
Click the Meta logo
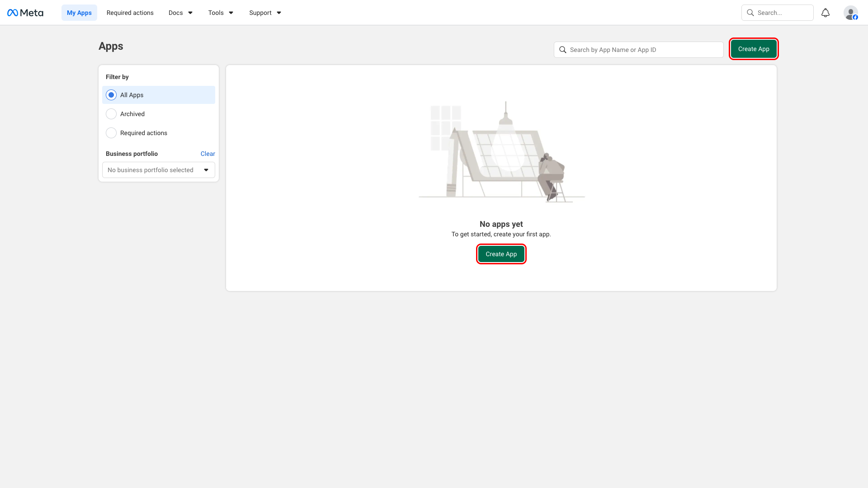point(25,13)
